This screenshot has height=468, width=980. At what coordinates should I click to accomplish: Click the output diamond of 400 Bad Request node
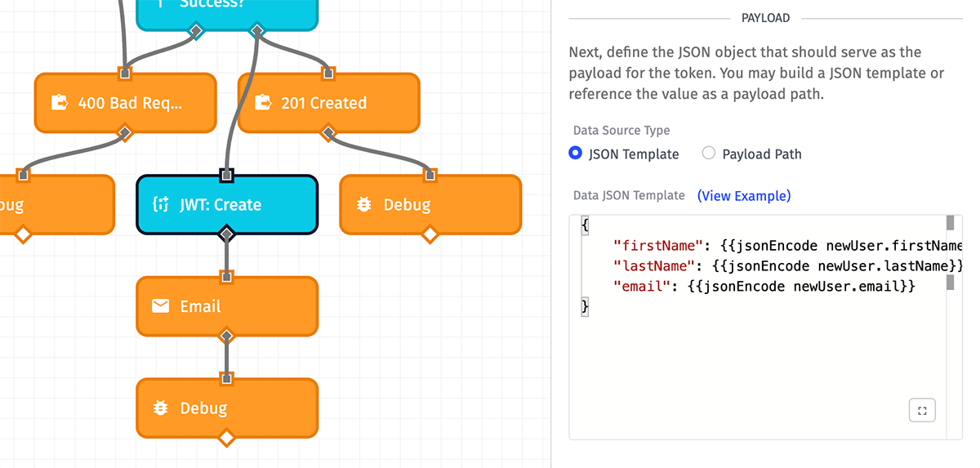[125, 133]
